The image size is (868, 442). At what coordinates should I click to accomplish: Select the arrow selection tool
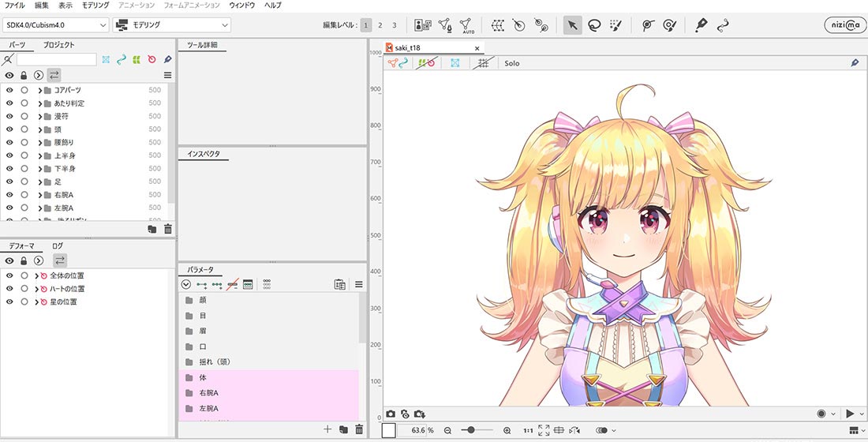(572, 25)
